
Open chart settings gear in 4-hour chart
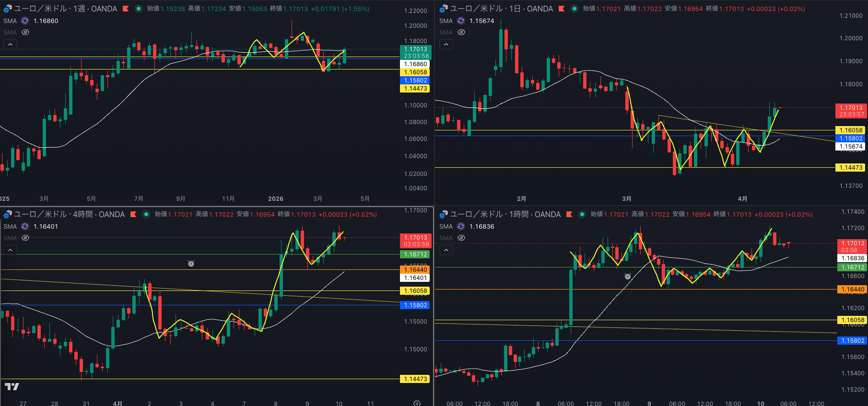[417, 403]
